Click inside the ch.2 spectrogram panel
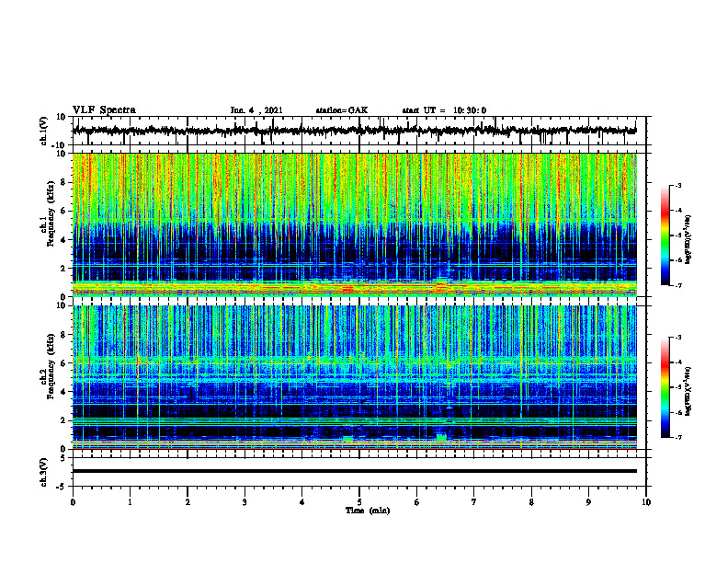728x563 pixels. (x=355, y=377)
